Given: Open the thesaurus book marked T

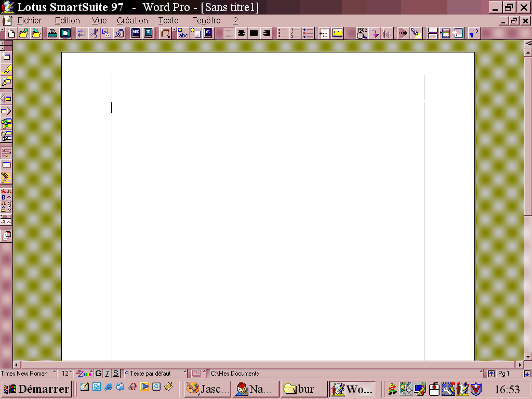Looking at the screenshot, I should [148, 33].
